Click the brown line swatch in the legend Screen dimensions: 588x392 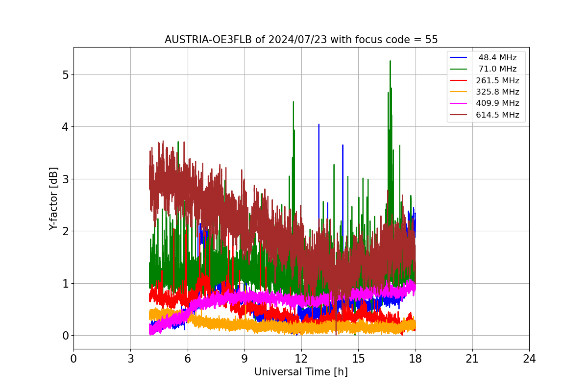pos(459,115)
